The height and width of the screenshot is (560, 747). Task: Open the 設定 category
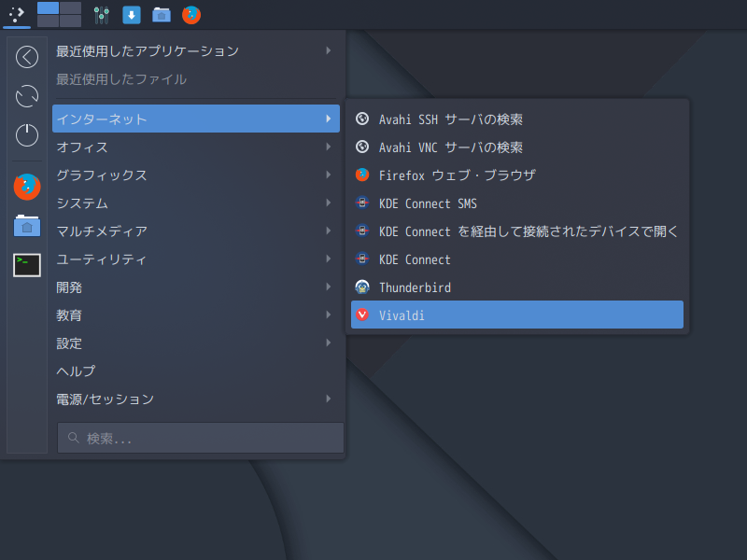click(x=196, y=343)
